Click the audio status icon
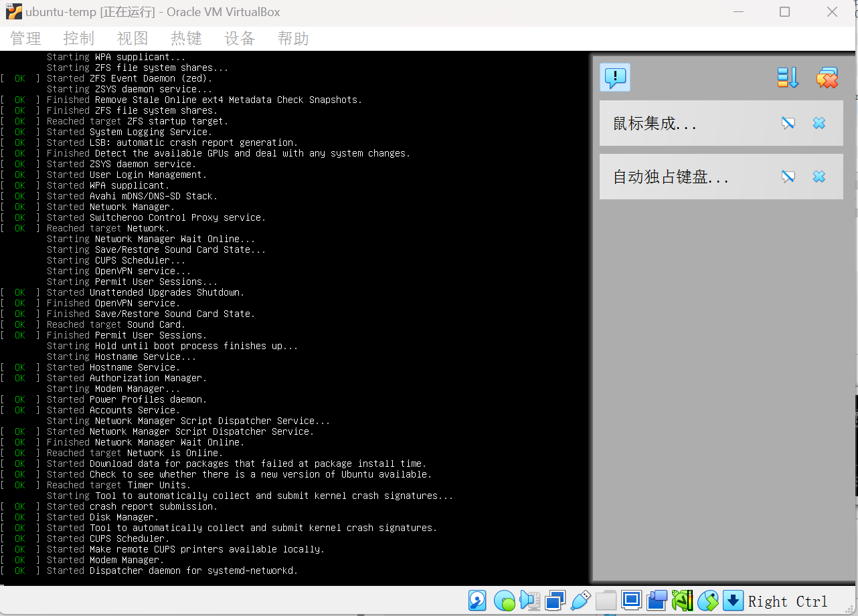This screenshot has width=858, height=616. 530,601
